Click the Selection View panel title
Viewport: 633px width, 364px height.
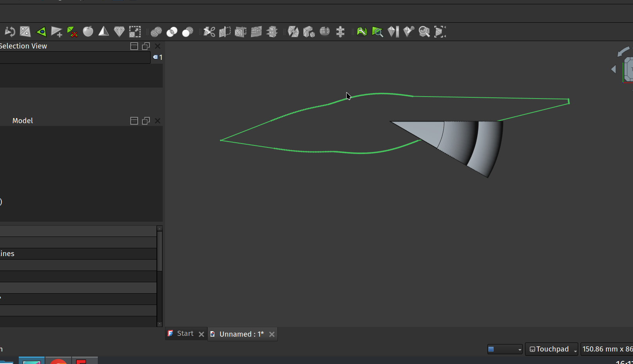pos(23,46)
